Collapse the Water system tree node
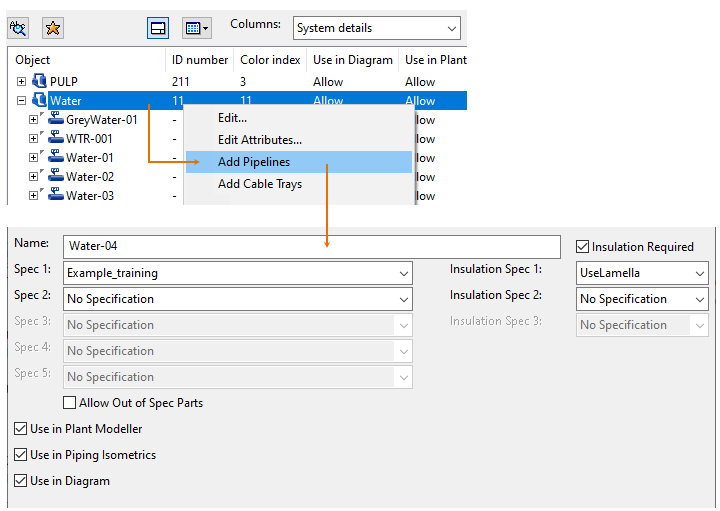 [21, 101]
